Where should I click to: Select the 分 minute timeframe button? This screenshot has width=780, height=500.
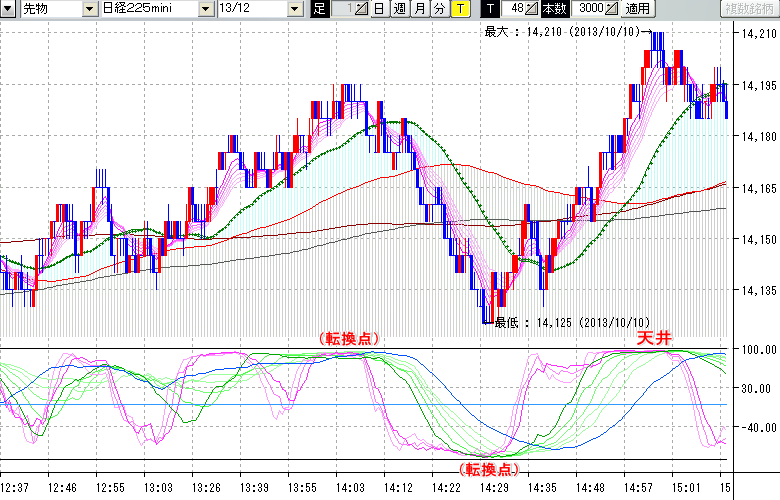(439, 9)
